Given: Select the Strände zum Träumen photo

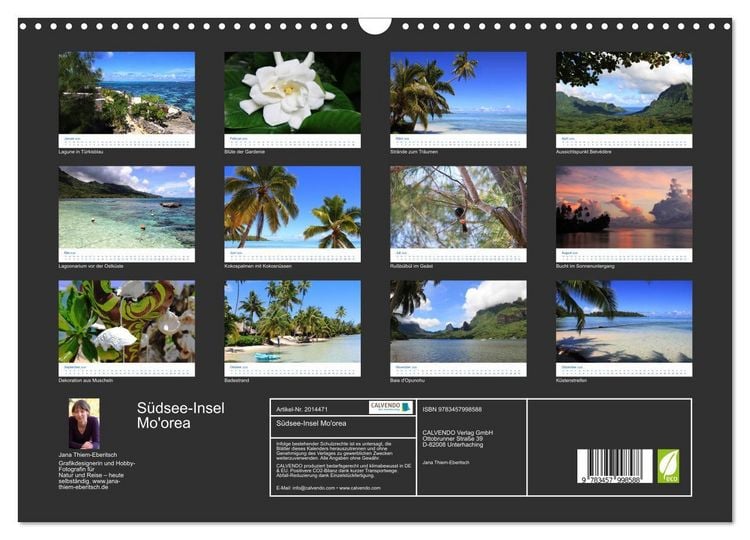Looking at the screenshot, I should pyautogui.click(x=458, y=93).
